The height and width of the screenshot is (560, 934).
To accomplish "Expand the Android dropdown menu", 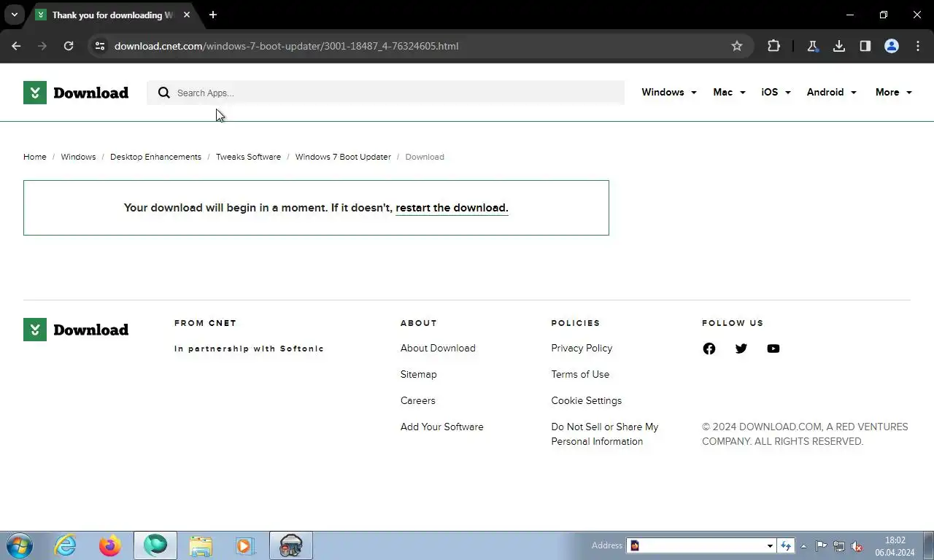I will point(831,92).
